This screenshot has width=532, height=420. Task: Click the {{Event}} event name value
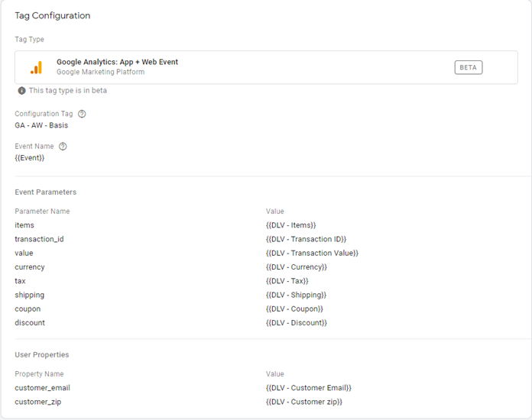[x=30, y=158]
